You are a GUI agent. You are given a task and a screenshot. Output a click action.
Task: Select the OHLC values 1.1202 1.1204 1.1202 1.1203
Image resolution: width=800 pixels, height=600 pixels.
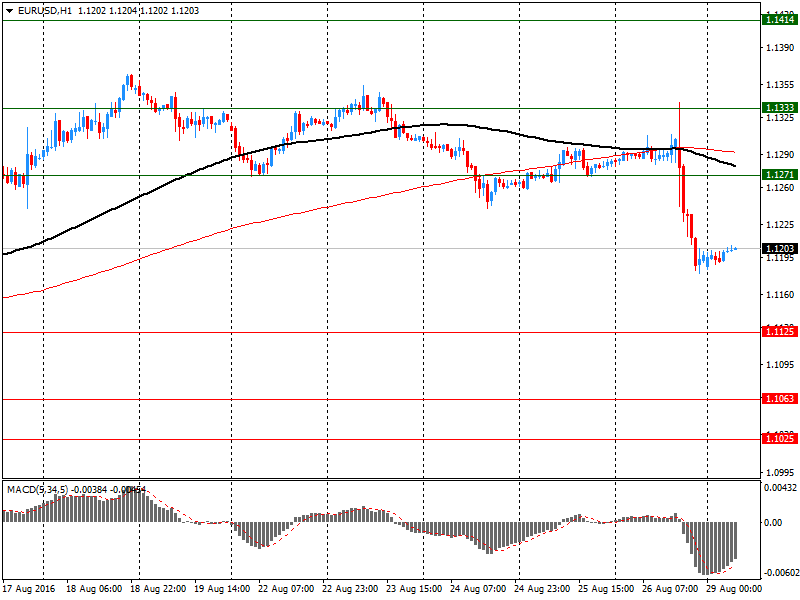pos(138,11)
